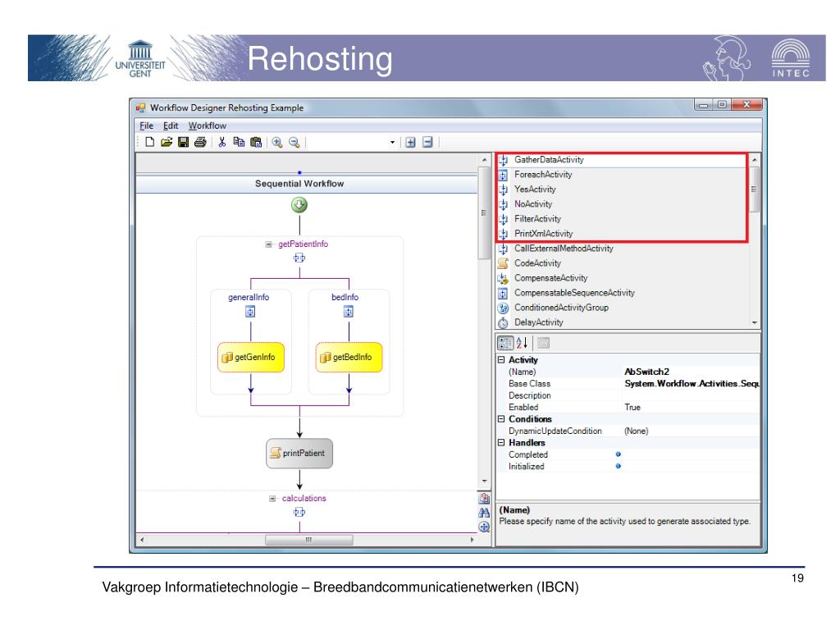Click the designer horizontal scrollbar thumb
This screenshot has width=840, height=630.
[x=308, y=540]
